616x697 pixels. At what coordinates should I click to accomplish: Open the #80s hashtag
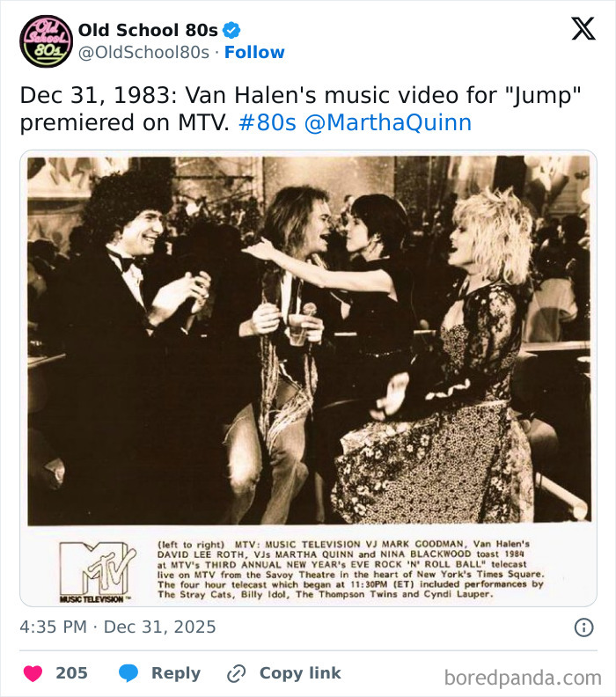point(268,122)
